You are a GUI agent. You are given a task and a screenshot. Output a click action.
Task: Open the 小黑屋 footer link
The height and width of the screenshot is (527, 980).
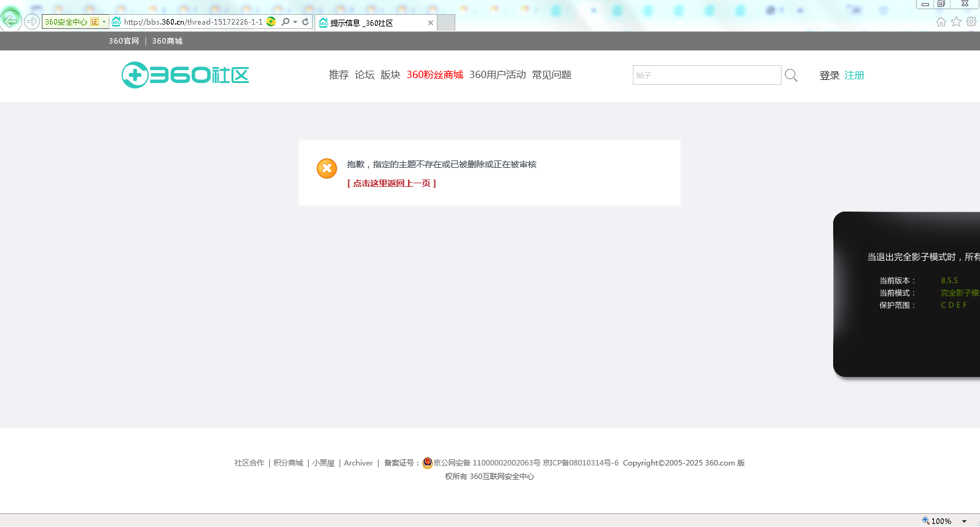pos(323,463)
